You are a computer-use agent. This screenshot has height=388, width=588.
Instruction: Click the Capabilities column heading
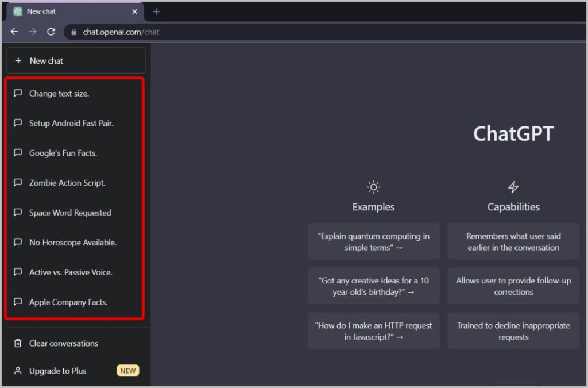tap(513, 207)
